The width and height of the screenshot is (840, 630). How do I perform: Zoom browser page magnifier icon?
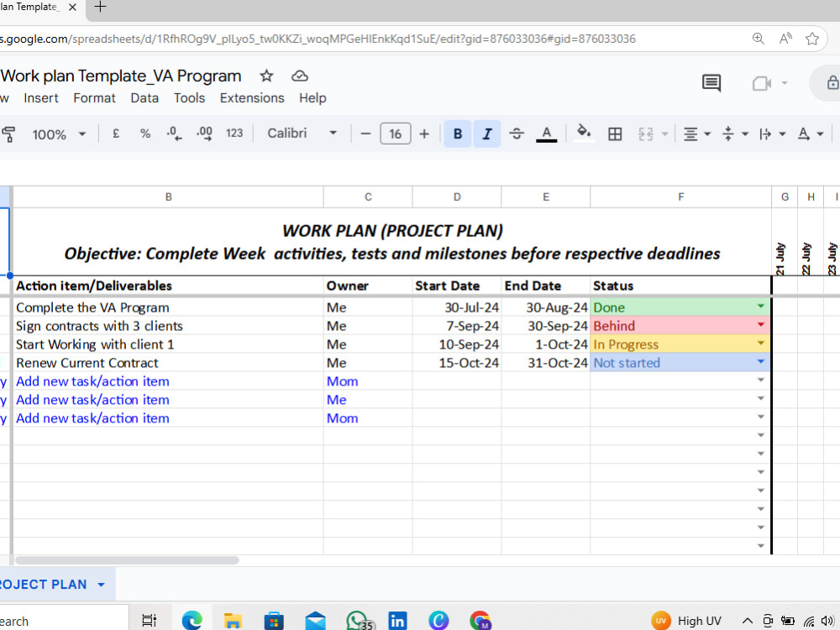758,39
